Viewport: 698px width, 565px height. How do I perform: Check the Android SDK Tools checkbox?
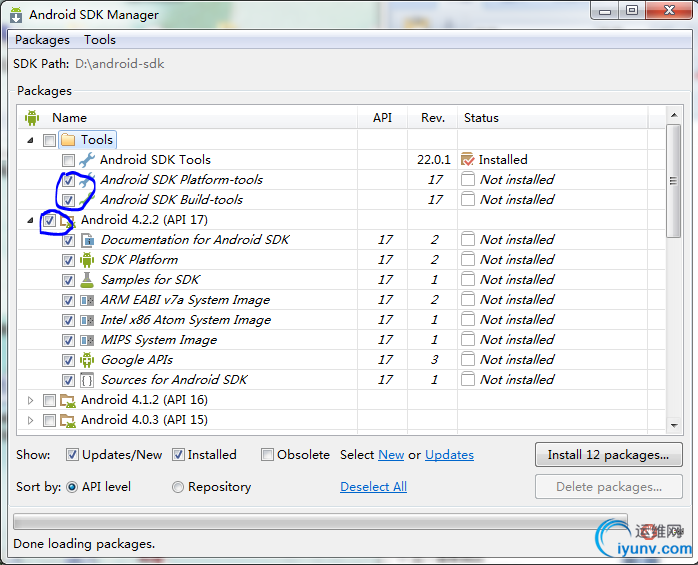coord(68,160)
